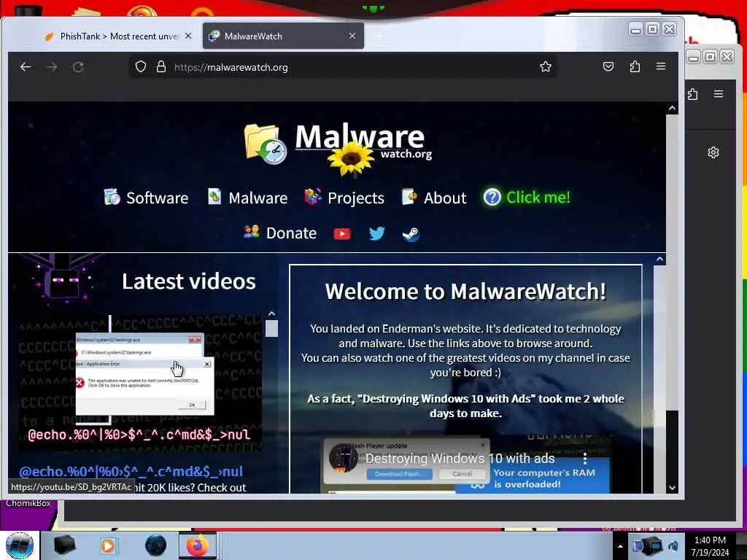Open the Save to Pocket button

pos(608,66)
